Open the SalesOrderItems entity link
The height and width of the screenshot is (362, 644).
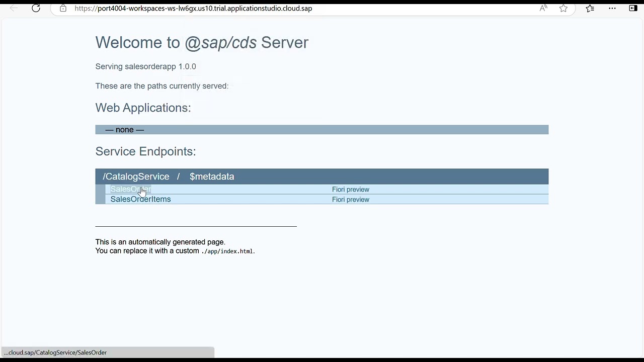pos(140,199)
